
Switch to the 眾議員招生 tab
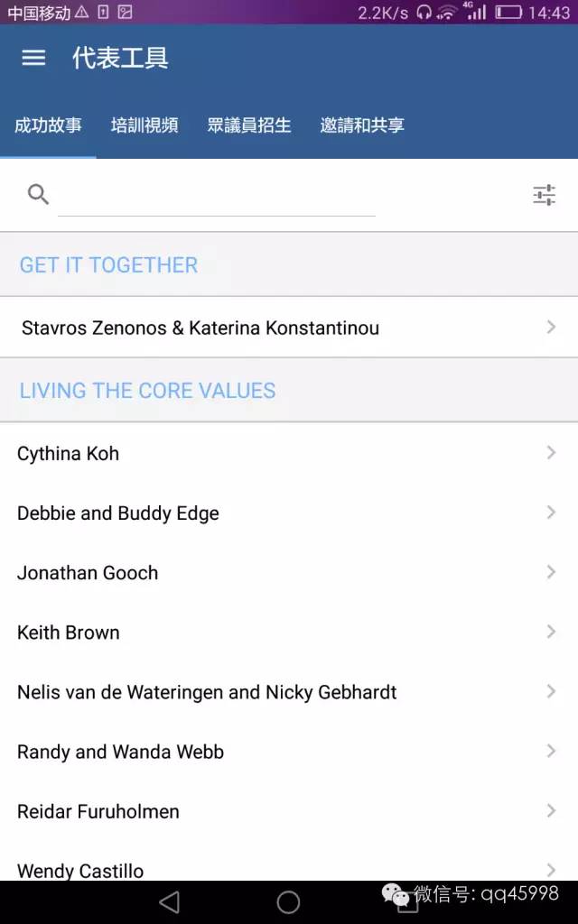249,125
